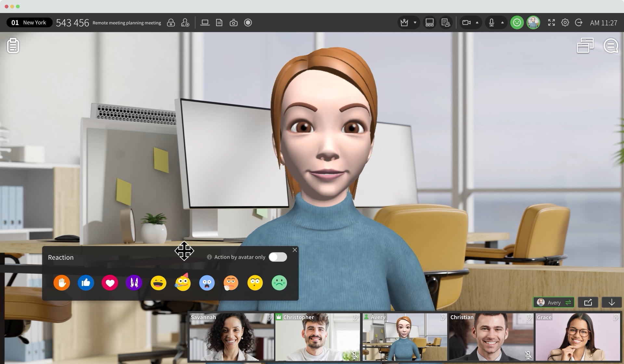Click the lock meeting room icon
The width and height of the screenshot is (624, 364).
coord(171,22)
